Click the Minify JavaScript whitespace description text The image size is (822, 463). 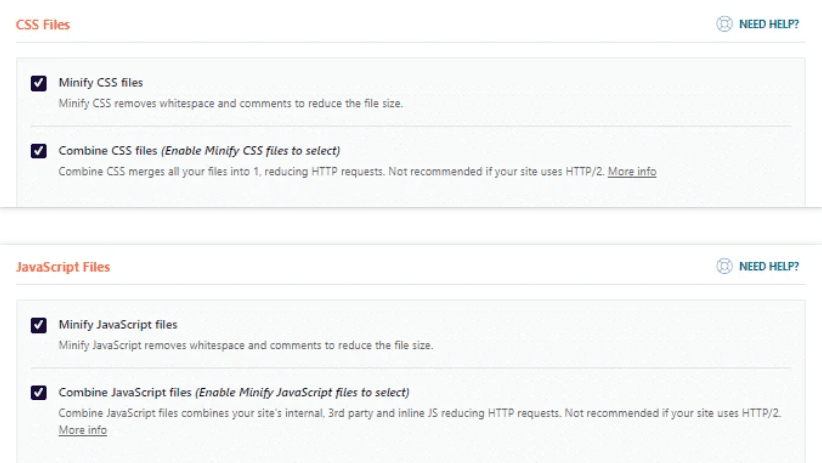[245, 345]
